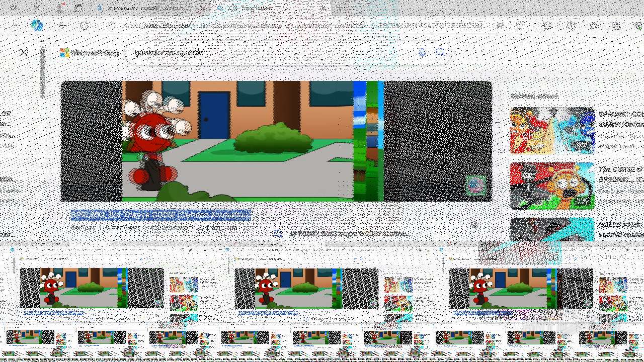Image resolution: width=644 pixels, height=362 pixels.
Task: Click The CURSE title of second related video
Action: pos(621,174)
